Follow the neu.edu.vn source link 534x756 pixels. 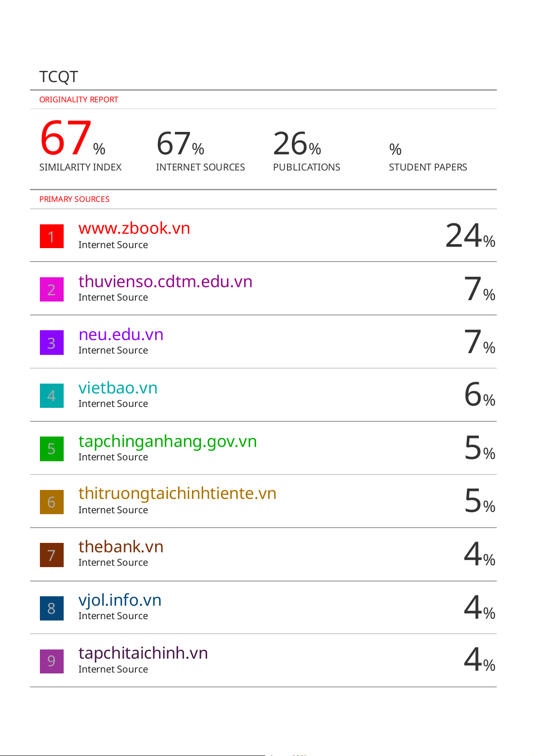coord(121,335)
